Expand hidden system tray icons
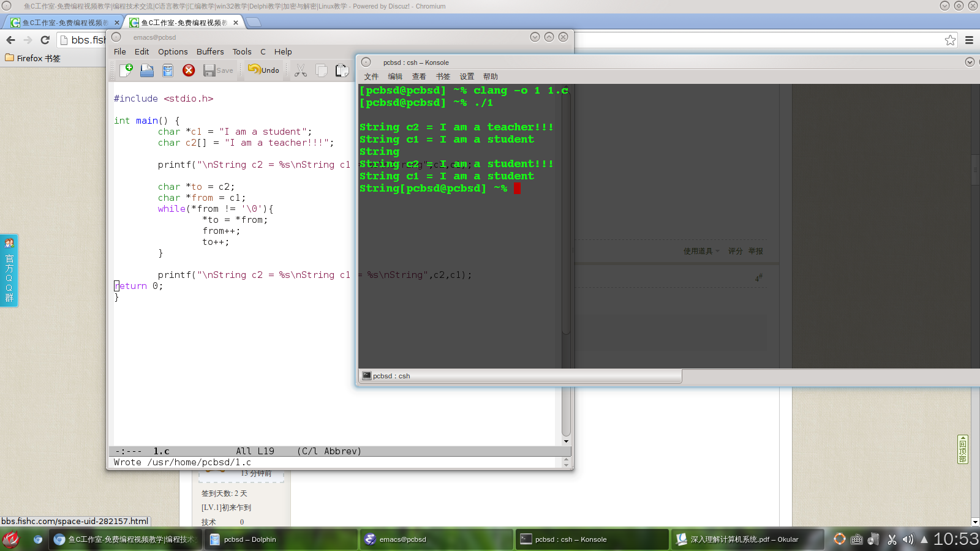 tap(924, 539)
